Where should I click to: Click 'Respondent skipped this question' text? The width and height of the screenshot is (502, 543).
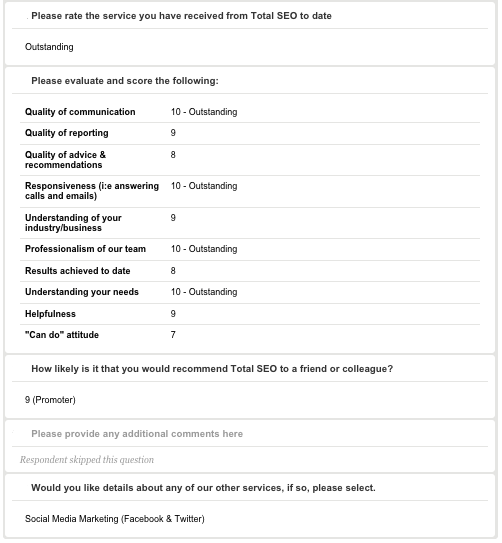tap(87, 460)
